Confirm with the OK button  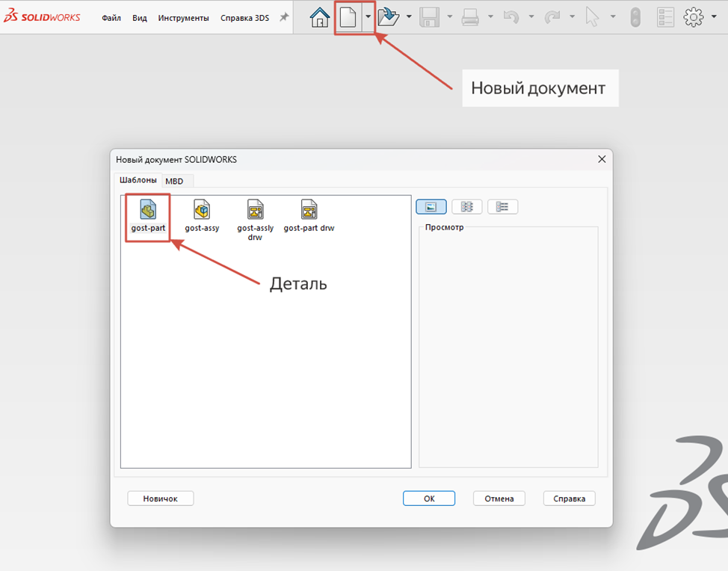pyautogui.click(x=429, y=499)
